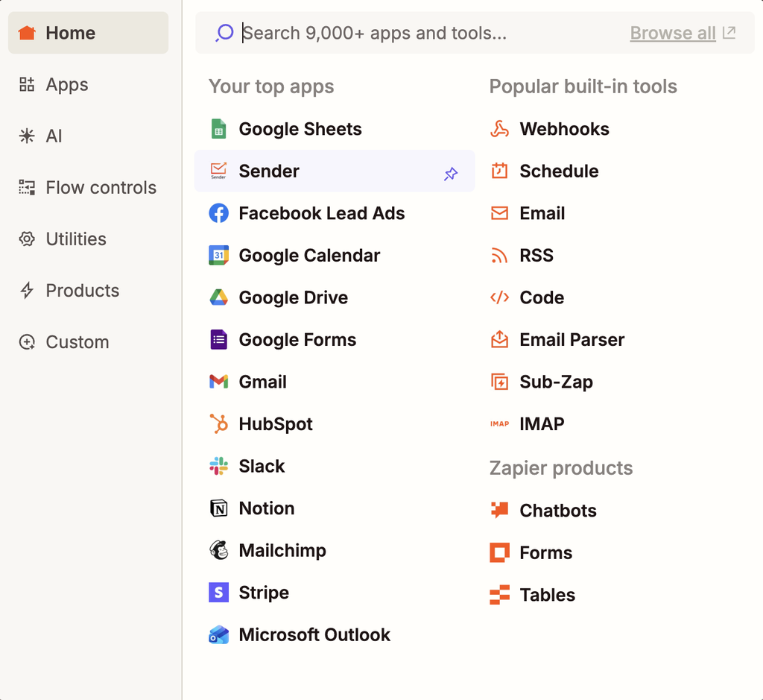Open the Products category
763x700 pixels.
(88, 291)
